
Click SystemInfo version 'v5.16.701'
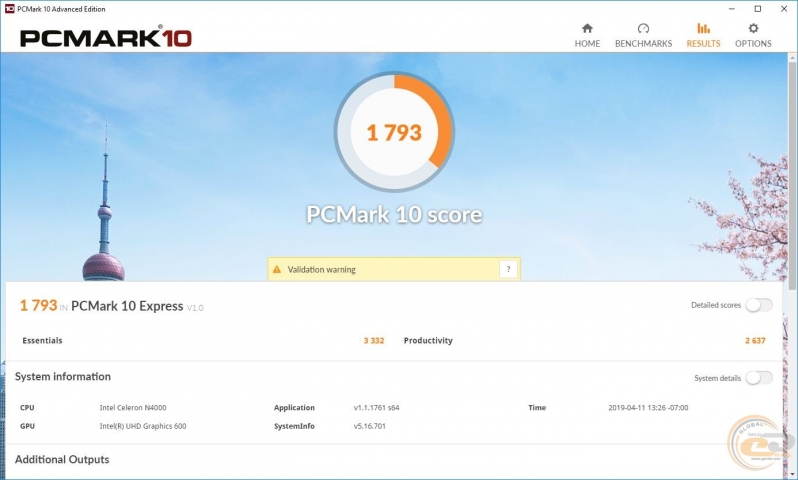[369, 426]
